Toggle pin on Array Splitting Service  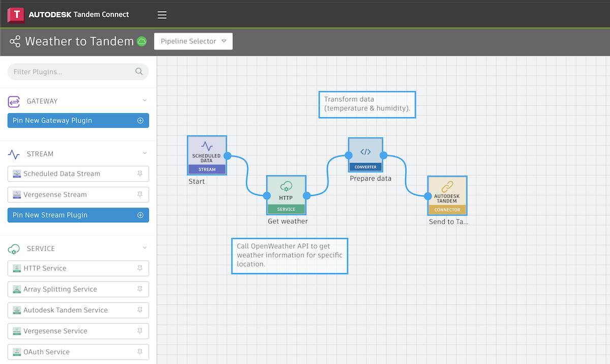pos(140,289)
